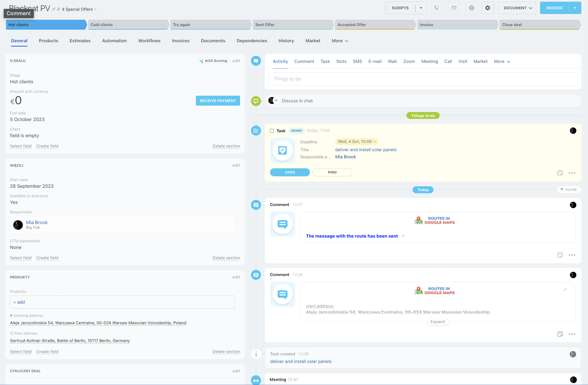
Task: Open the settings gear icon
Action: coord(487,8)
